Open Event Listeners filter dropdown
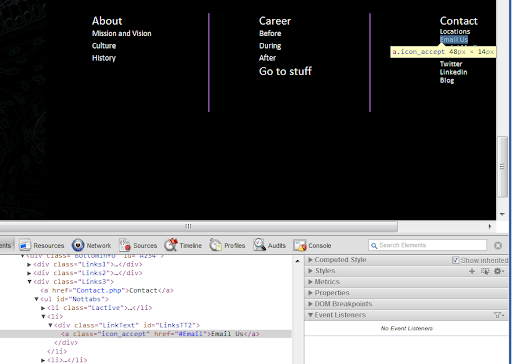 point(499,315)
